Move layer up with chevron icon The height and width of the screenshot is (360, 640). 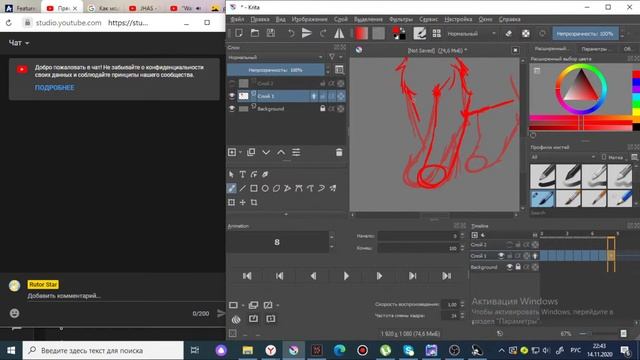point(281,152)
